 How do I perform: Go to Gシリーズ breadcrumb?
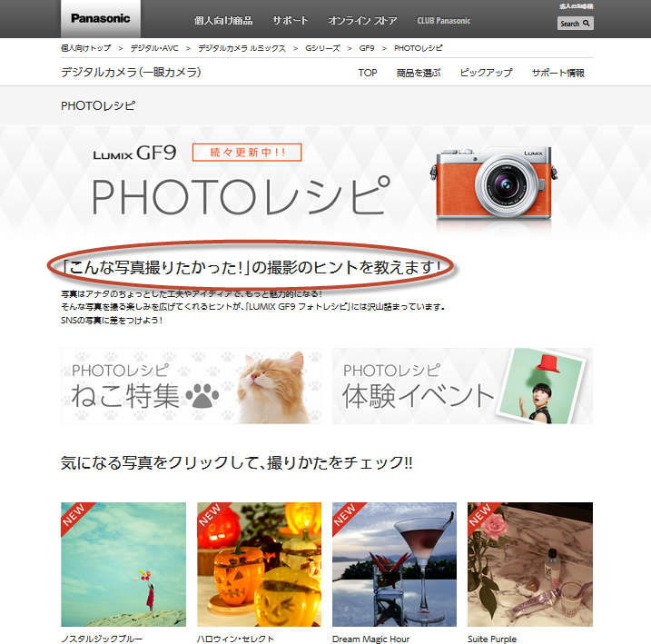pos(322,48)
